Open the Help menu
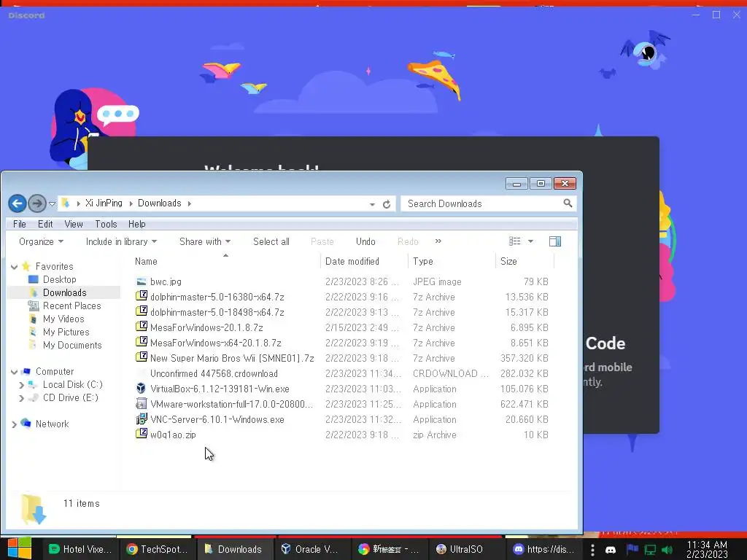This screenshot has height=560, width=747. point(136,224)
